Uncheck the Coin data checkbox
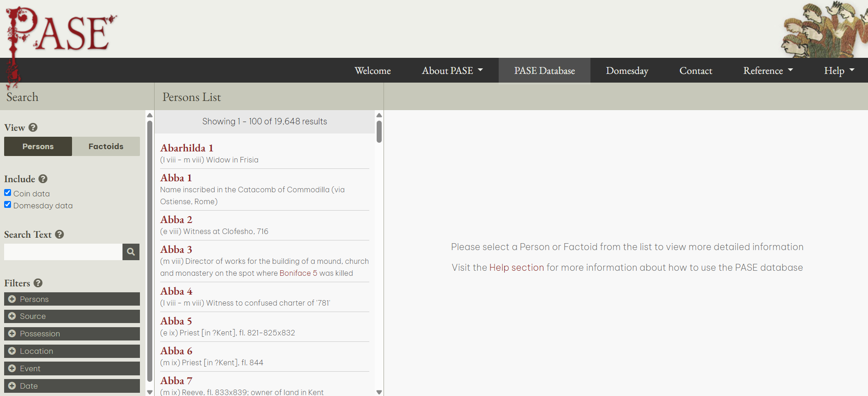Screen dimensions: 868x396 8,193
